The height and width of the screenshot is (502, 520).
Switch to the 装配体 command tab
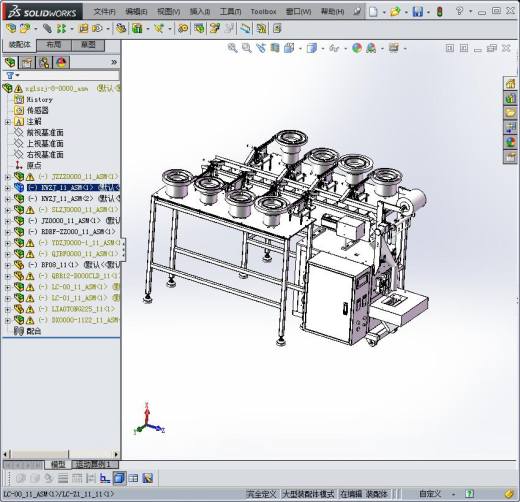19,45
